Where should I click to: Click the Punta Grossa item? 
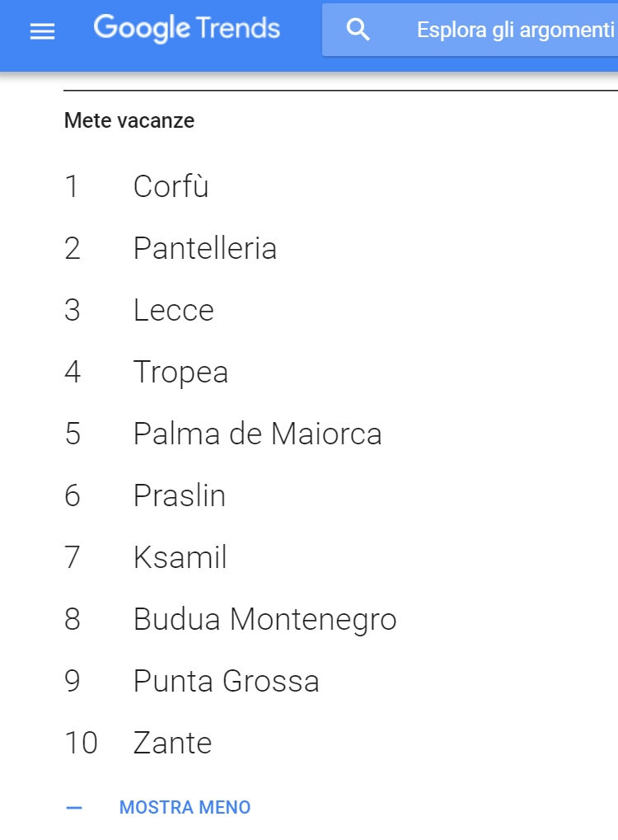[226, 682]
